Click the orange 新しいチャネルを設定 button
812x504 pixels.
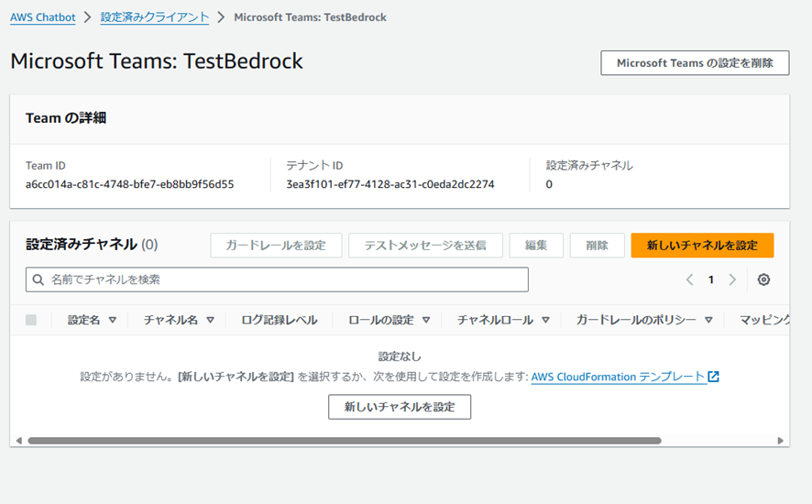702,245
